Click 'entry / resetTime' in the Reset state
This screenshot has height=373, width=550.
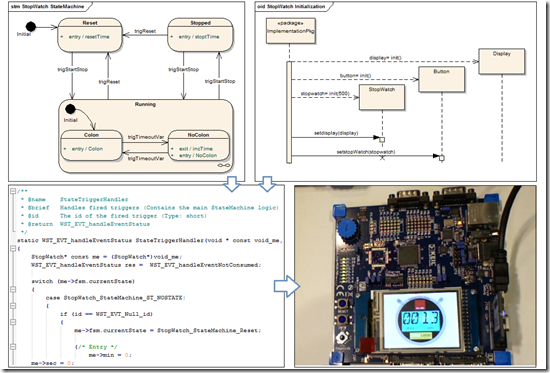point(89,36)
